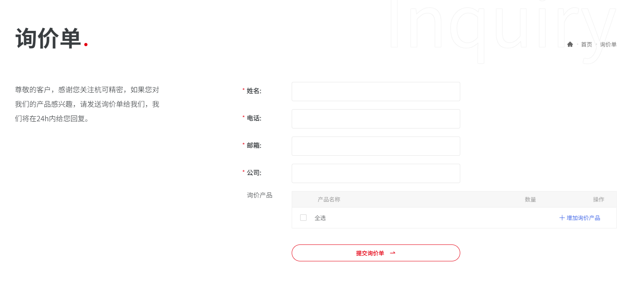Click into the 邮箱 input field
This screenshot has width=644, height=281.
[376, 146]
